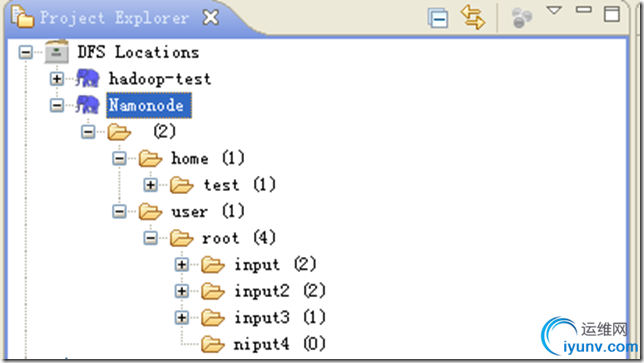Minimize the Project Explorer view
Image resolution: width=644 pixels, height=363 pixels.
click(583, 10)
